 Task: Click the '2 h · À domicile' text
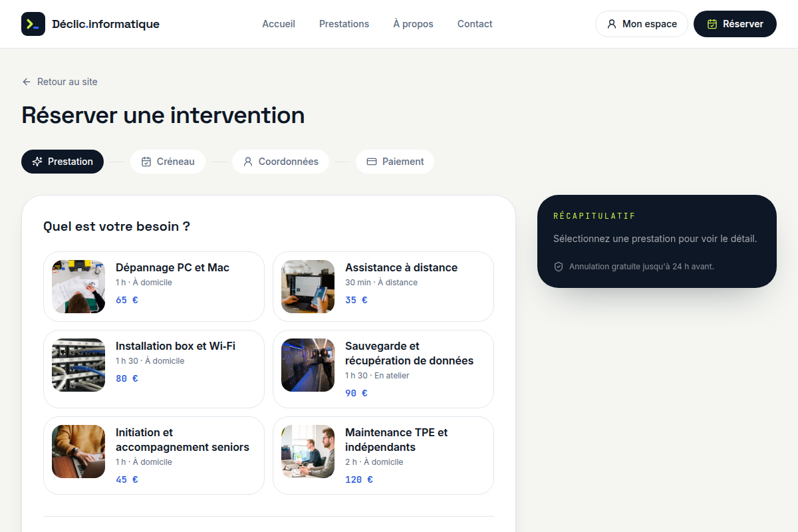pos(374,462)
